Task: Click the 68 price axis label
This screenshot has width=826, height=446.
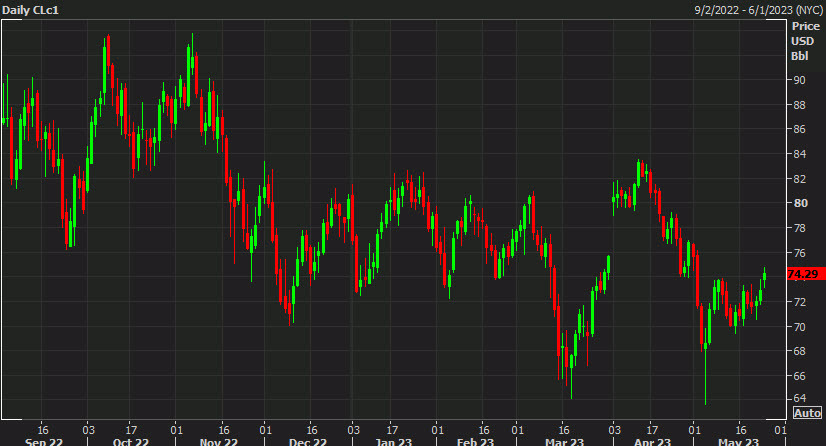Action: point(799,351)
